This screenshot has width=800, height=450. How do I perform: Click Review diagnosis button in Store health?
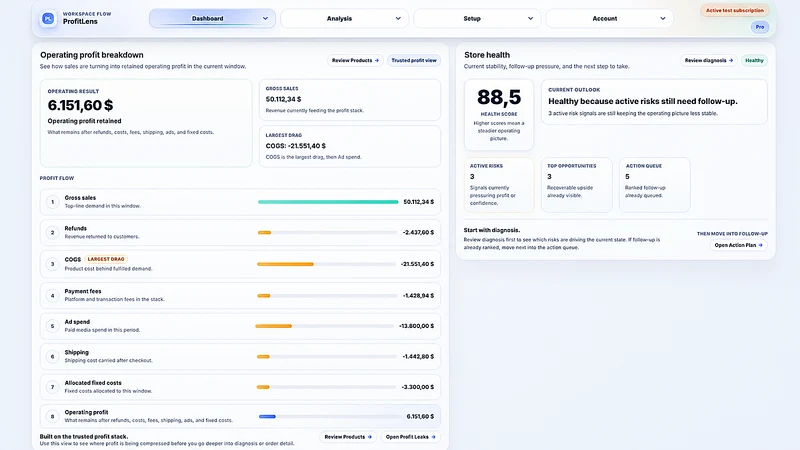click(709, 60)
